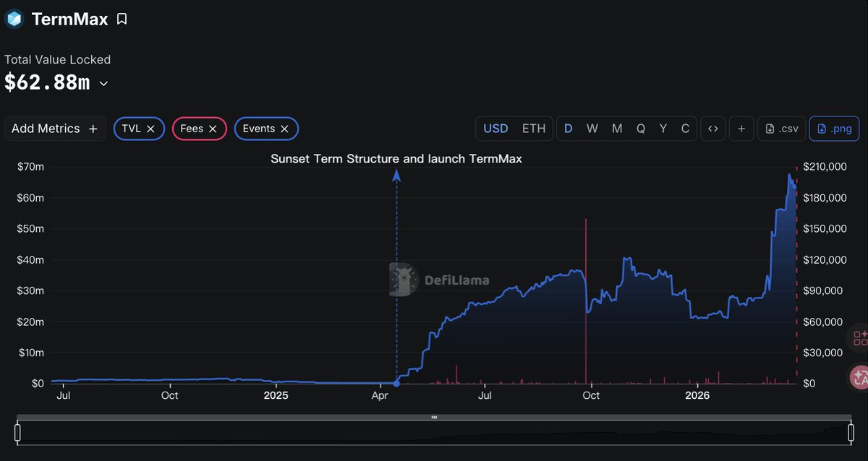Click the TermMax title text
The image size is (868, 461).
pyautogui.click(x=69, y=20)
